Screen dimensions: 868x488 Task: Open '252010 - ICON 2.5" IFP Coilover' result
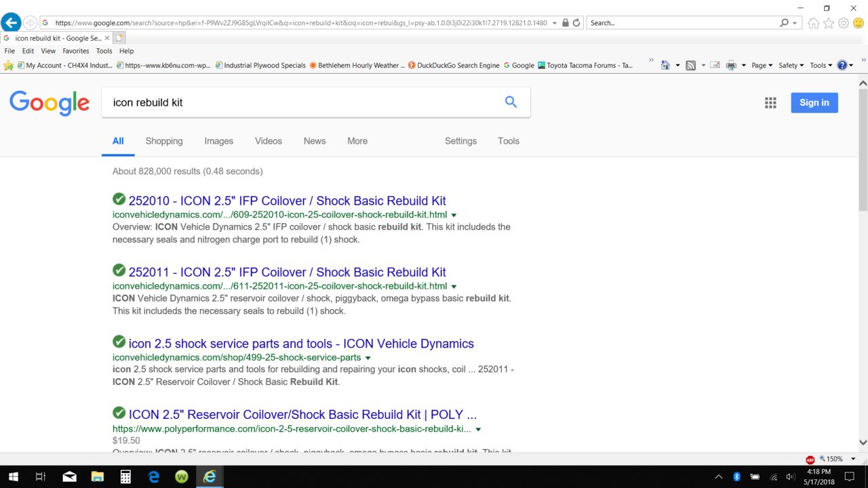pos(288,201)
